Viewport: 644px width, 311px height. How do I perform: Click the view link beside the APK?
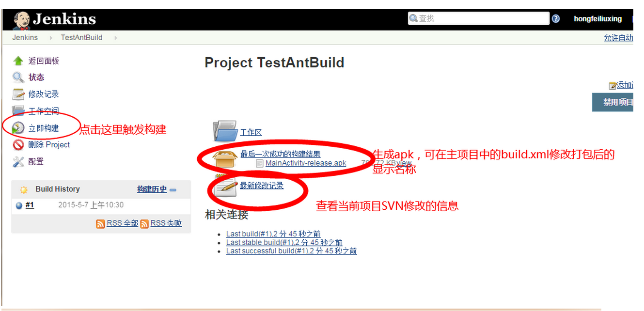tap(403, 163)
